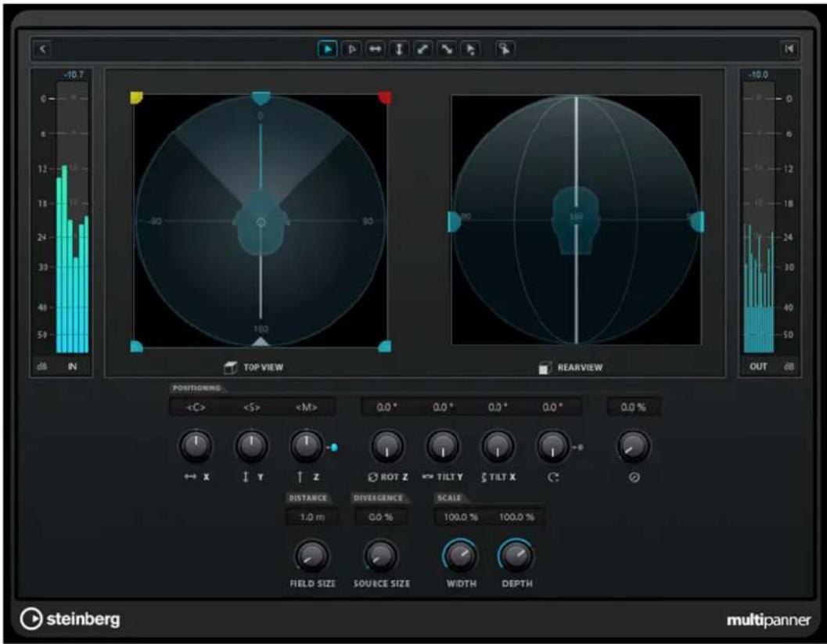
Task: Click the IN meter label
Action: tap(72, 366)
